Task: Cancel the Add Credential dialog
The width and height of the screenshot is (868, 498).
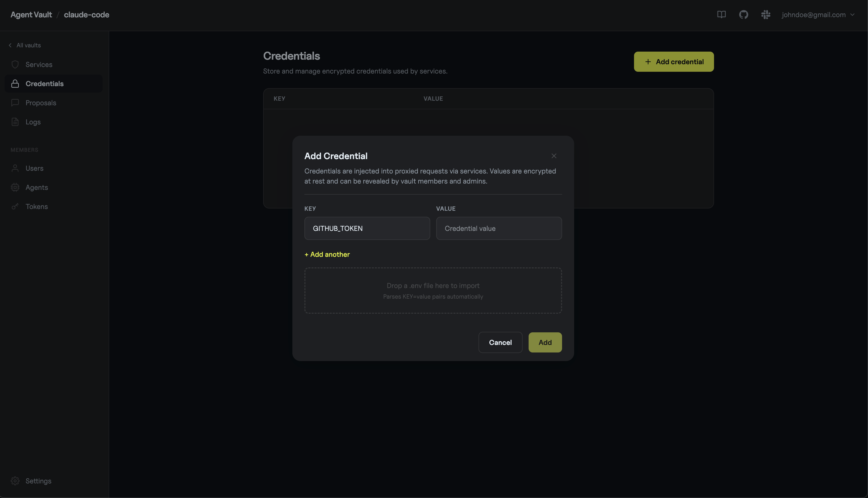Action: coord(500,342)
